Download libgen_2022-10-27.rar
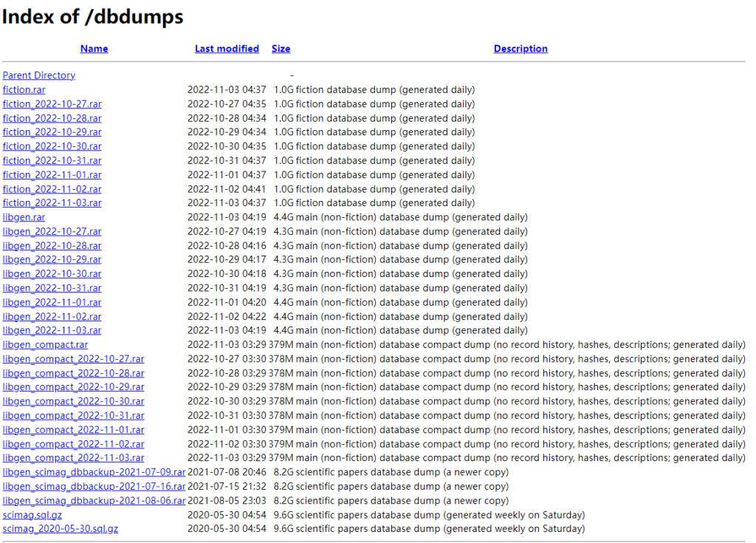This screenshot has height=543, width=756. point(52,232)
